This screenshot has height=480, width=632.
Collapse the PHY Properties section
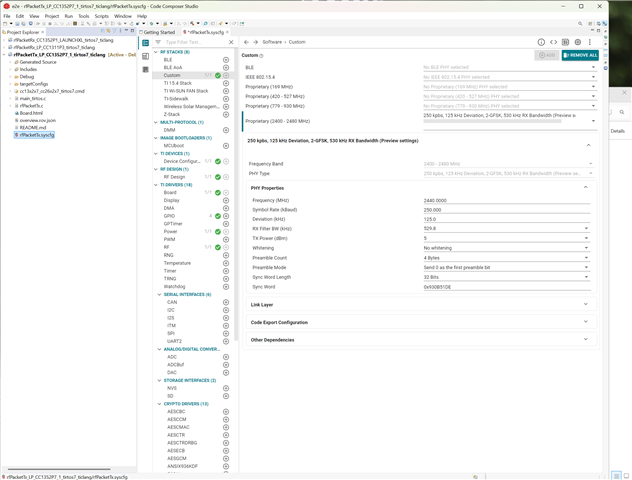(x=586, y=187)
